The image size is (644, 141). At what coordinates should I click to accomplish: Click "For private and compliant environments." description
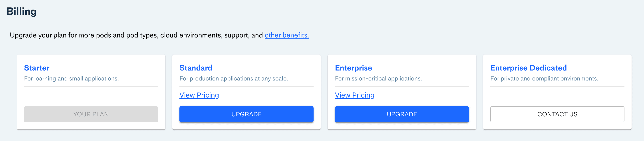tap(544, 79)
